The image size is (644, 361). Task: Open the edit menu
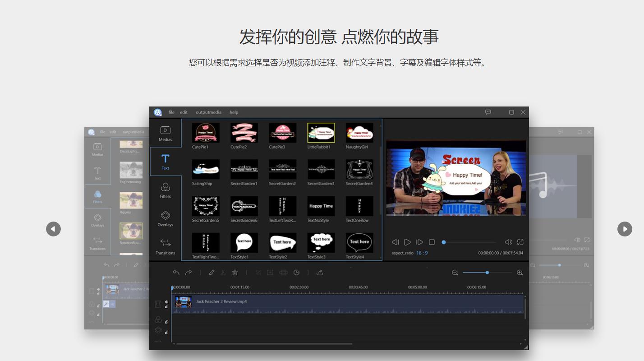(184, 112)
